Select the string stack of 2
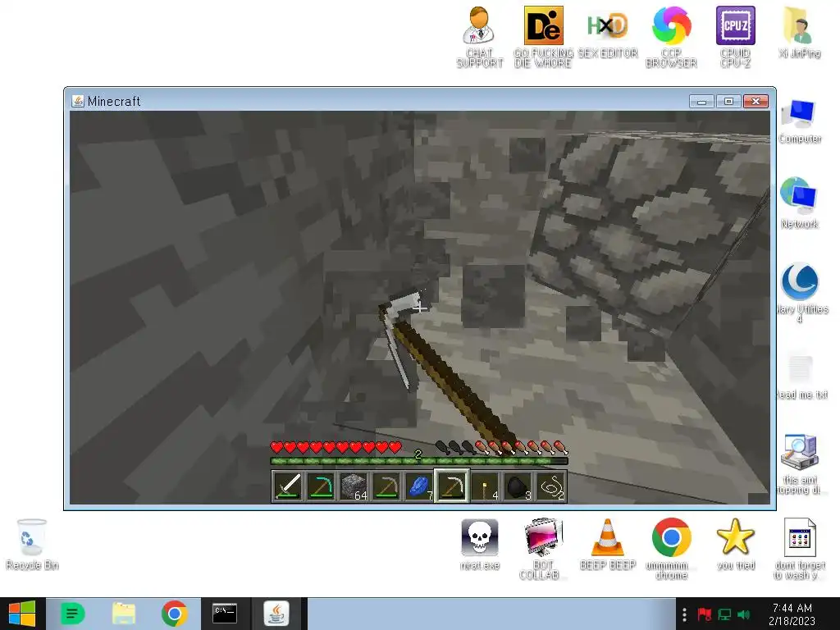Viewport: 840px width, 630px height. [550, 486]
